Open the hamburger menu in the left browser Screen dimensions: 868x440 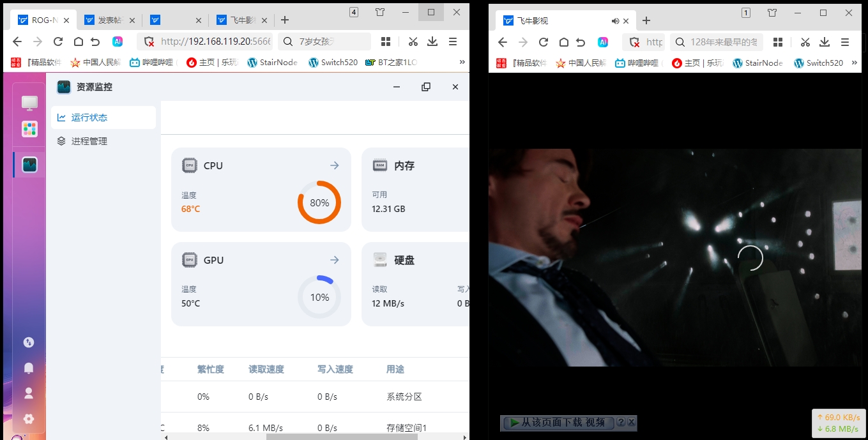coord(453,42)
